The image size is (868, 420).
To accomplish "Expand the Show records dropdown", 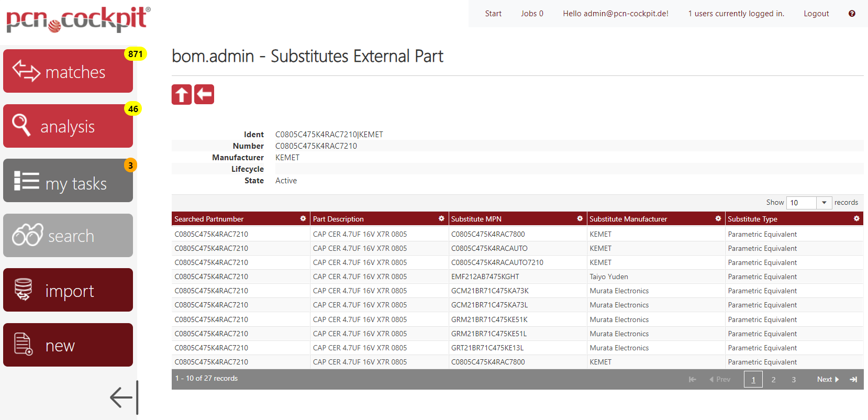I will [x=824, y=203].
